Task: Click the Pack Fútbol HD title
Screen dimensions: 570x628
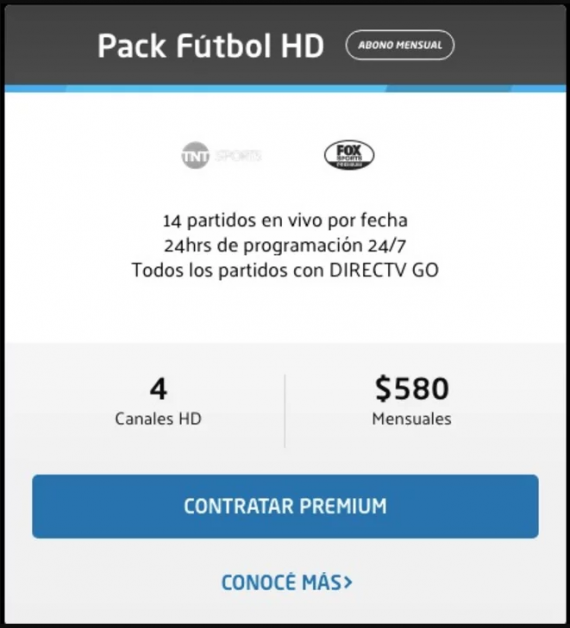Action: [211, 46]
